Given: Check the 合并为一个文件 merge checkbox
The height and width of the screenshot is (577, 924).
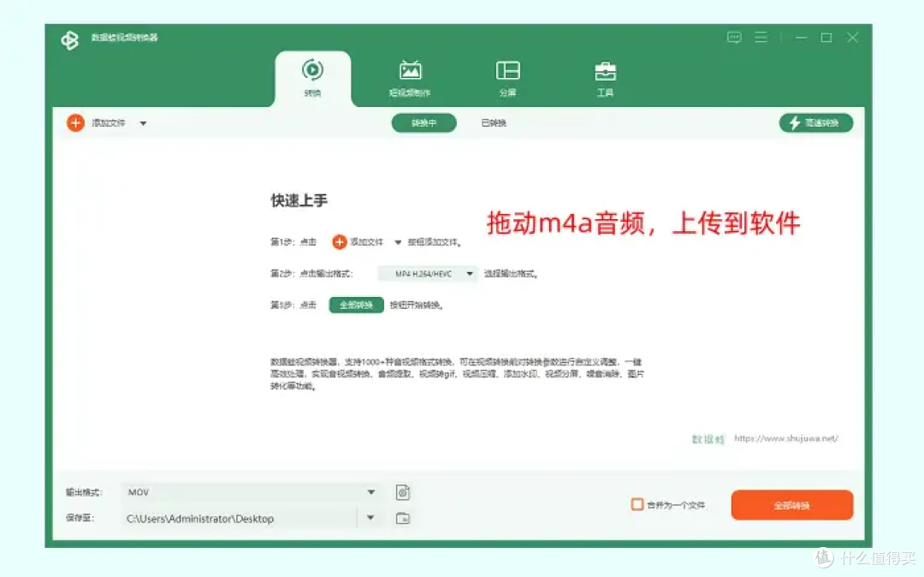Looking at the screenshot, I should pyautogui.click(x=637, y=504).
